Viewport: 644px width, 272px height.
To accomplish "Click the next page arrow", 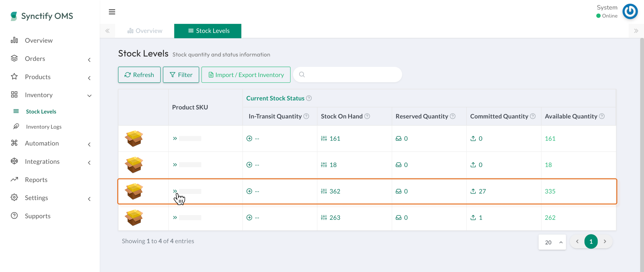I will pos(605,242).
